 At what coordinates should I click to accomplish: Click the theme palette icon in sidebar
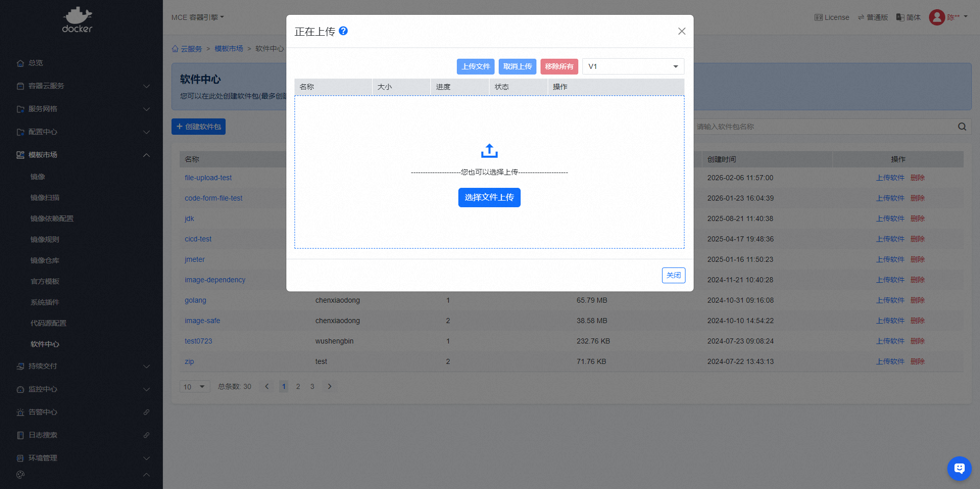(x=20, y=475)
